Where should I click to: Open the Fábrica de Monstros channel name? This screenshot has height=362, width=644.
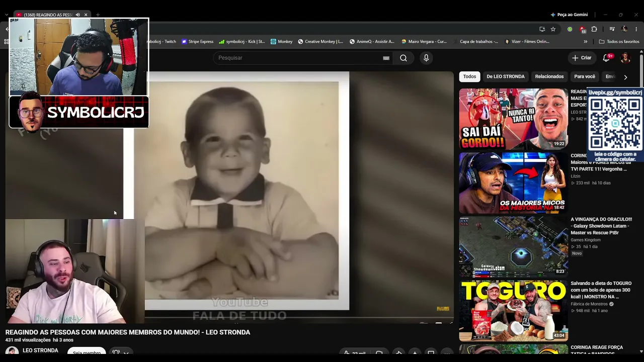[x=590, y=304]
